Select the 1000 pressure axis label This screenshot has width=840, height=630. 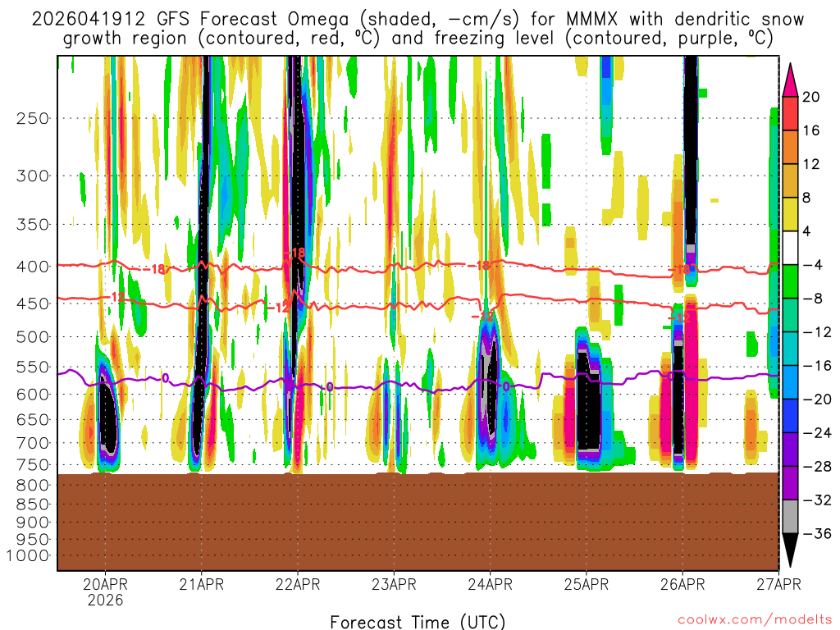click(x=30, y=556)
